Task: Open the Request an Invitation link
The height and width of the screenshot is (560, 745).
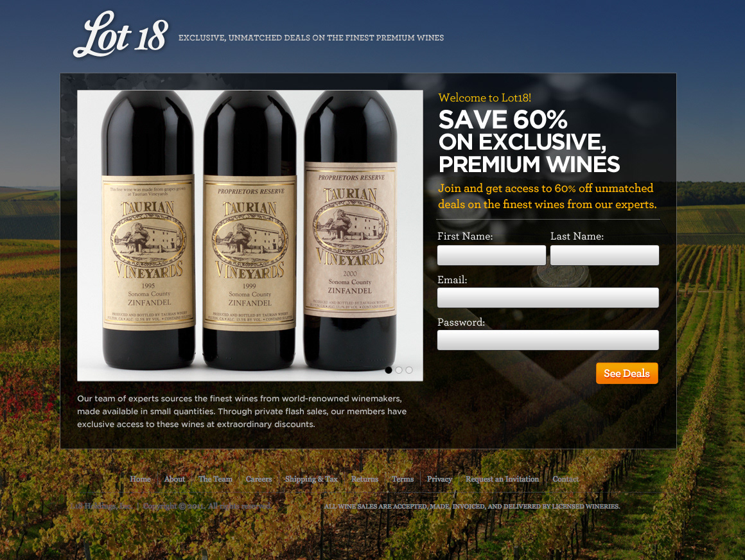Action: tap(502, 479)
